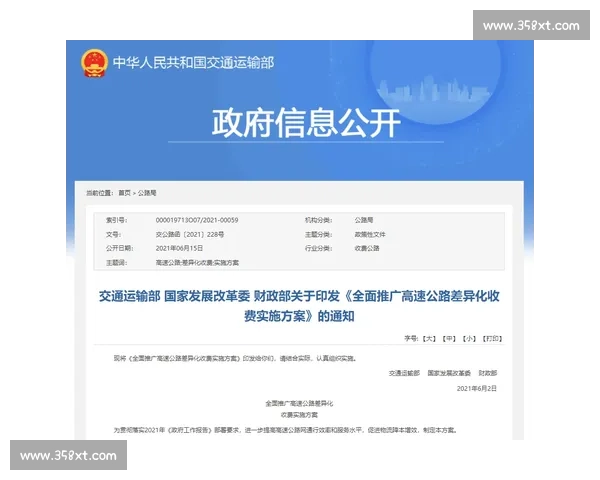This screenshot has height=480, width=600.
Task: Click the 索引号 field label
Action: [117, 220]
